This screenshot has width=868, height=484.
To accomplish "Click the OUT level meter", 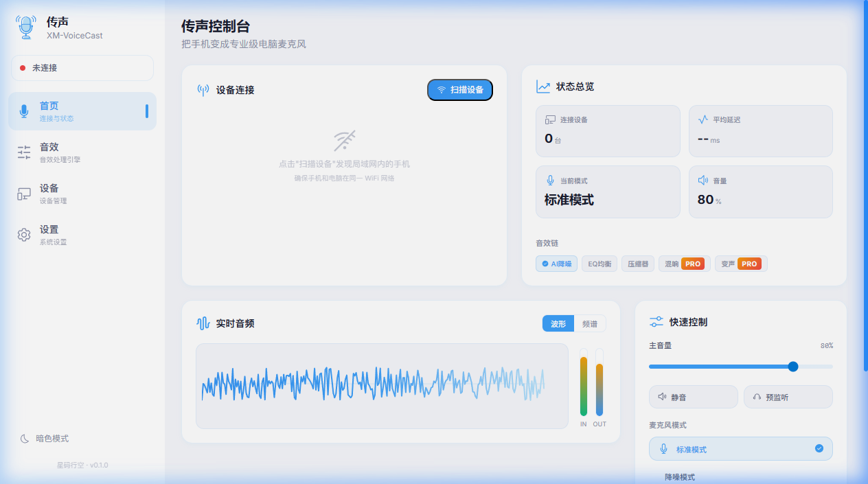I will point(599,382).
